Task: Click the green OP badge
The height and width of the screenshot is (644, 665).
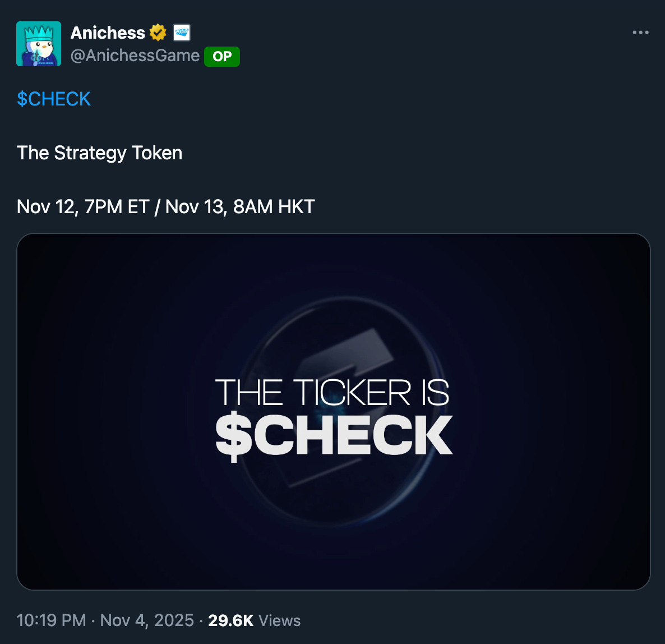Action: 222,57
